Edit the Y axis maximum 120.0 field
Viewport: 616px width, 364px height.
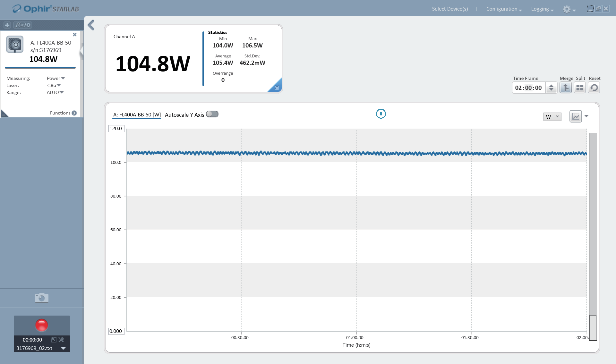tap(116, 129)
